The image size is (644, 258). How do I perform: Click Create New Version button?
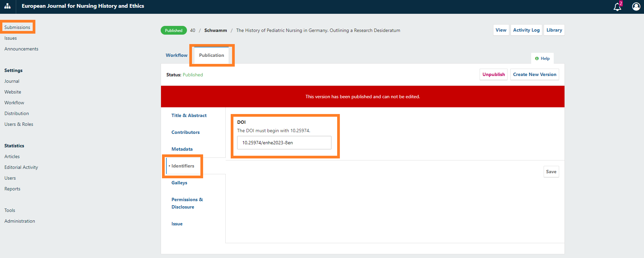click(x=535, y=74)
